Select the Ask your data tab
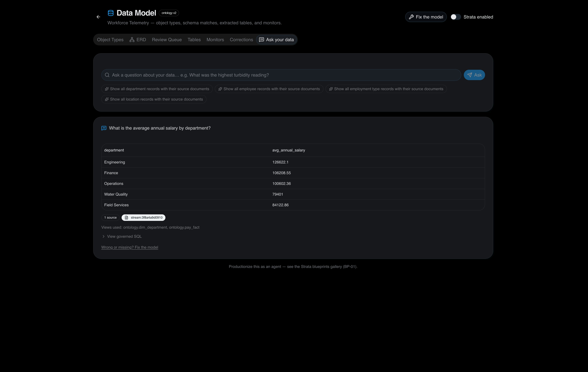Image resolution: width=588 pixels, height=372 pixels. point(276,40)
